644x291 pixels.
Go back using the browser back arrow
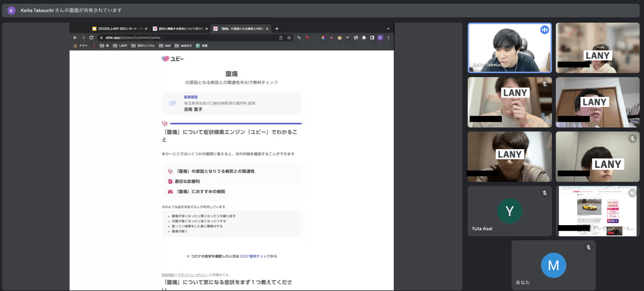(75, 38)
